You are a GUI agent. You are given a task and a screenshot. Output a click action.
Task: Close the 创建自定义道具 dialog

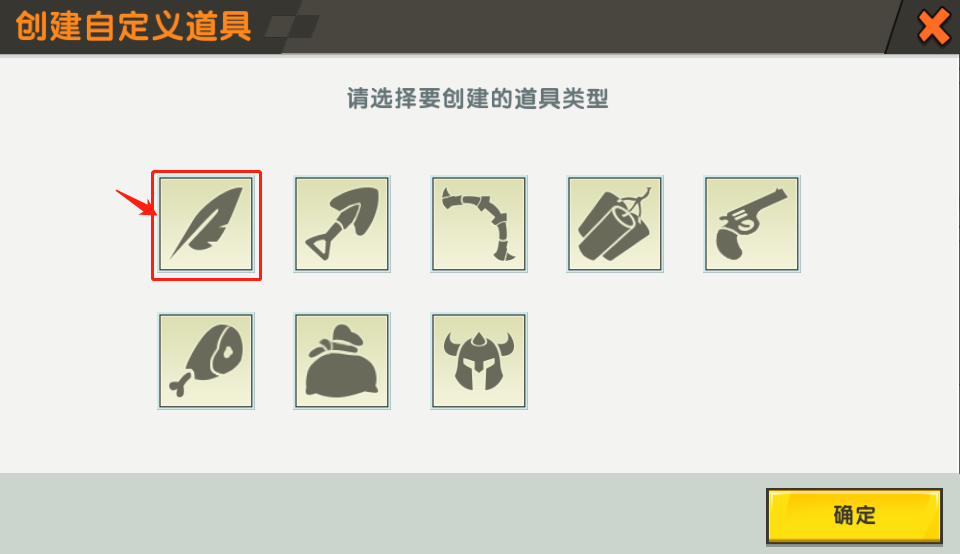pos(933,27)
